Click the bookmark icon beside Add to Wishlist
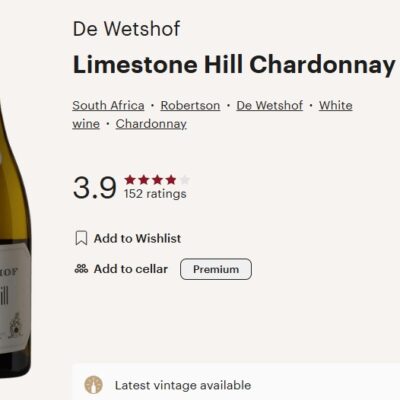Viewport: 400px width, 400px height. pyautogui.click(x=81, y=238)
